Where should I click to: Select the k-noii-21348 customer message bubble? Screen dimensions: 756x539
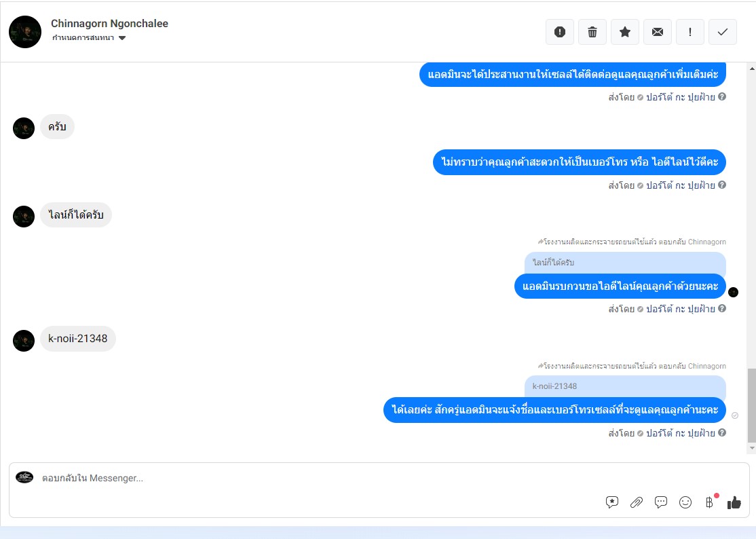[x=77, y=339]
